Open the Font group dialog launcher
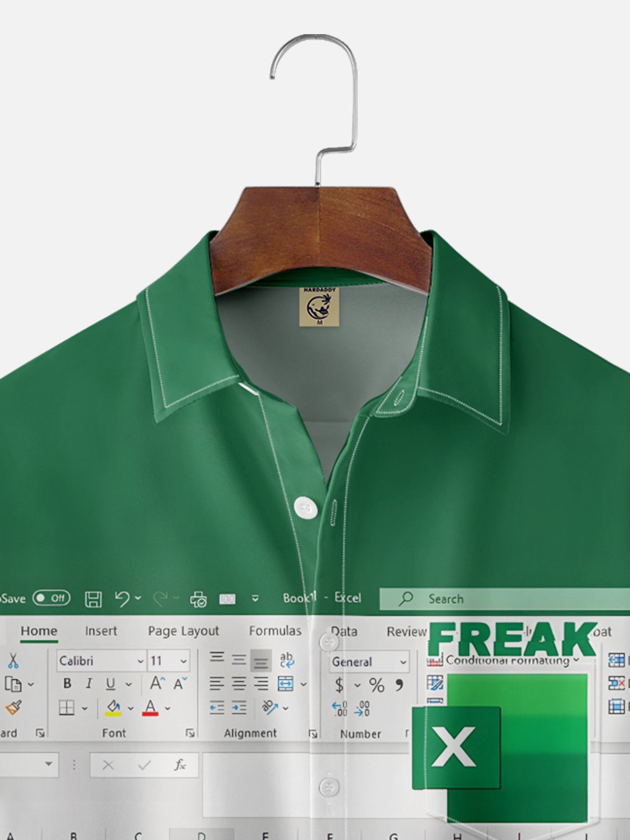 pyautogui.click(x=190, y=733)
